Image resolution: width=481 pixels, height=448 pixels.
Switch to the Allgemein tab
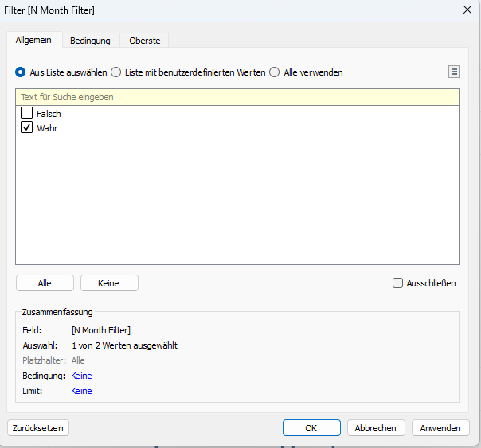pos(33,40)
